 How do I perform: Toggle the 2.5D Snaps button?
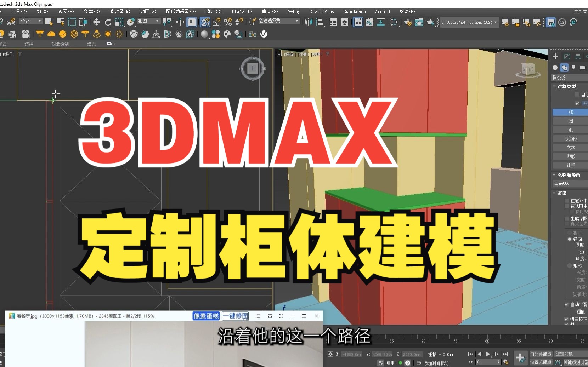205,22
